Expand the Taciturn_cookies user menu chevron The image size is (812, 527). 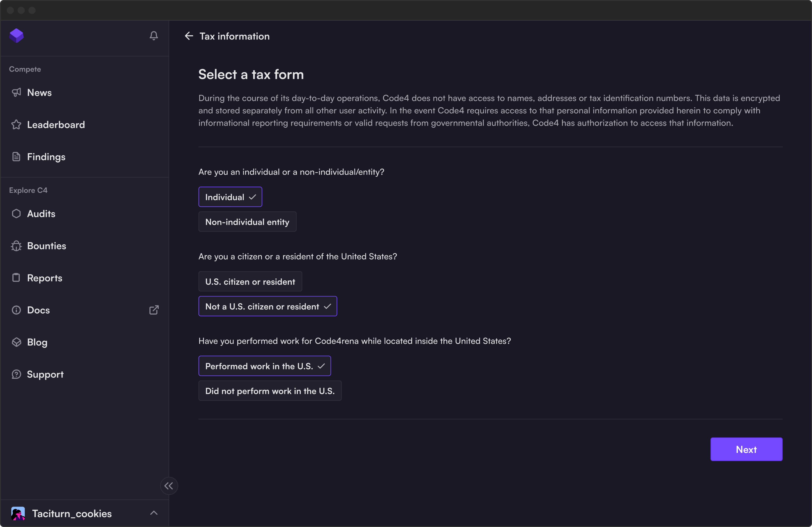click(154, 513)
